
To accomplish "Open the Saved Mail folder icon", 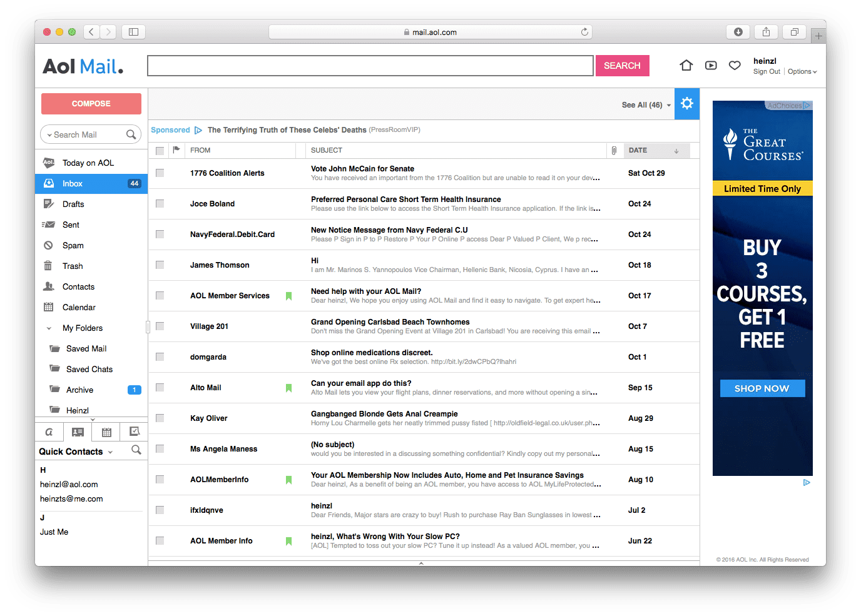I will pos(55,348).
